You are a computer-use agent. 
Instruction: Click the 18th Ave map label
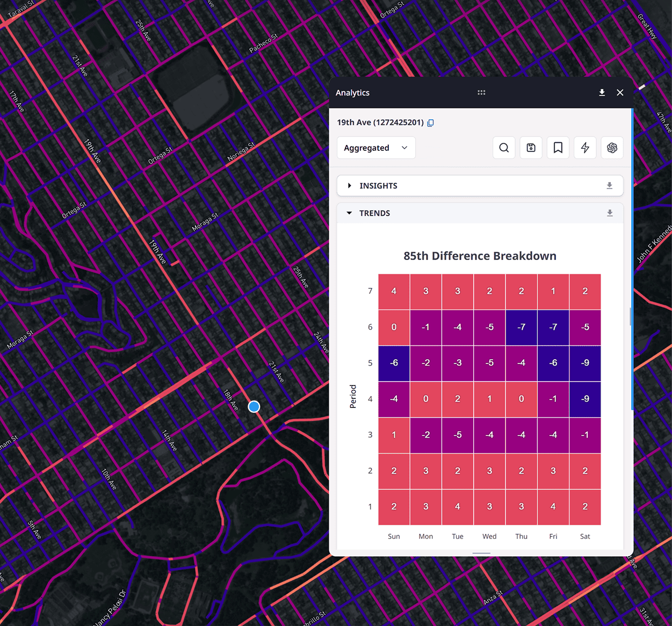tap(230, 400)
